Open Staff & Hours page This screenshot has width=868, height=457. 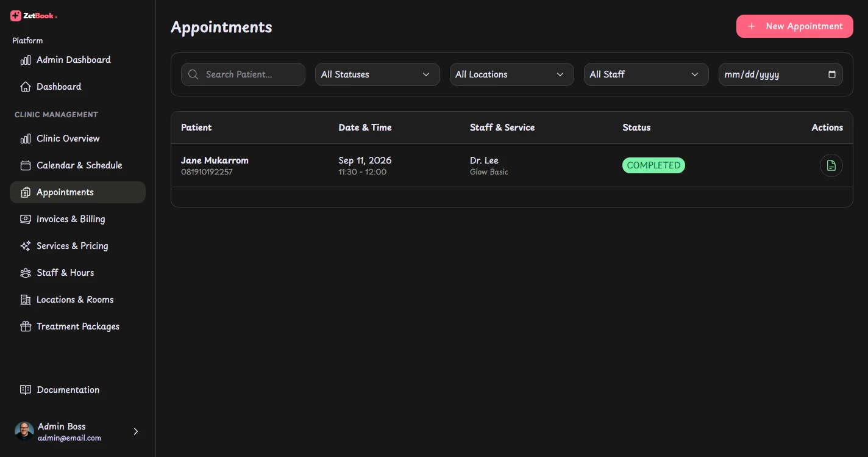(77, 273)
